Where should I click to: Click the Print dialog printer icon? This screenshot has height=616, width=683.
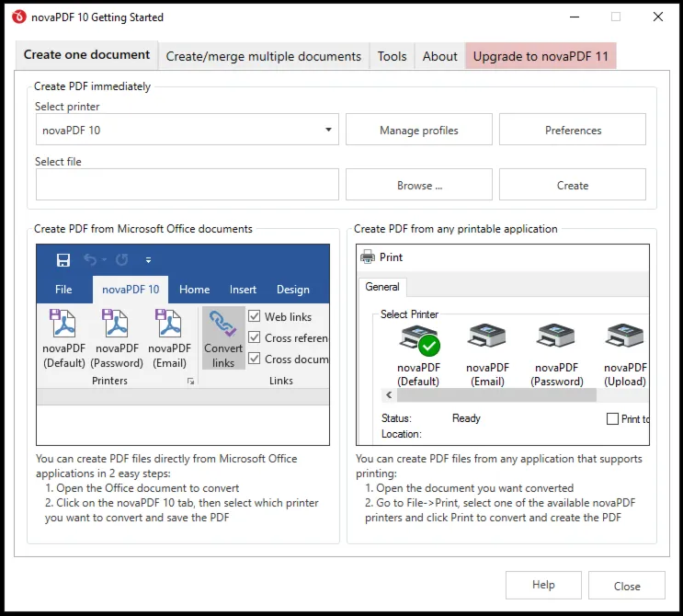(x=367, y=257)
